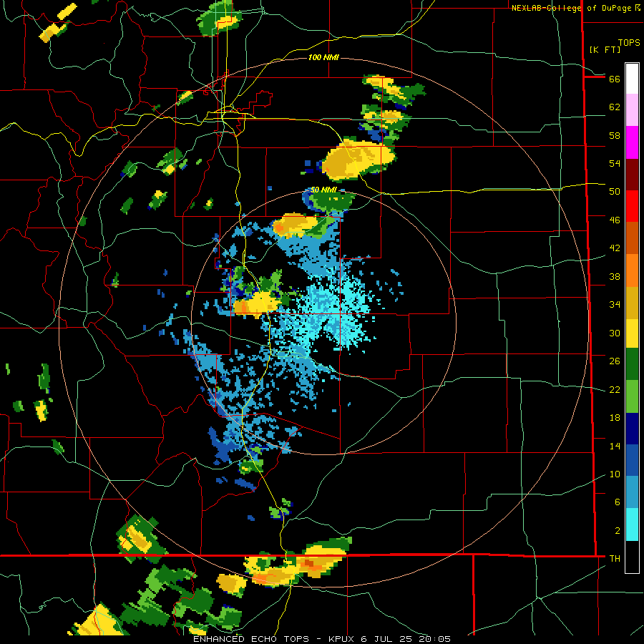Click the '30' legend value
The image size is (644, 644).
[615, 333]
